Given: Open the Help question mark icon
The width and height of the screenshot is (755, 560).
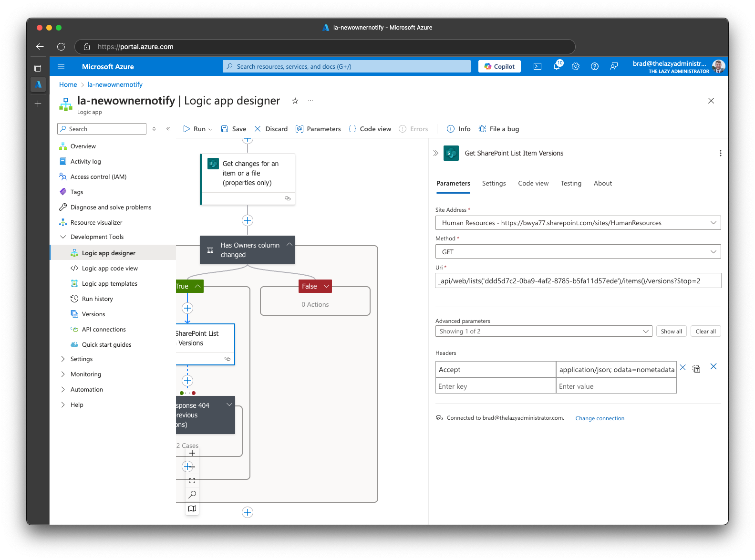Looking at the screenshot, I should pyautogui.click(x=595, y=66).
